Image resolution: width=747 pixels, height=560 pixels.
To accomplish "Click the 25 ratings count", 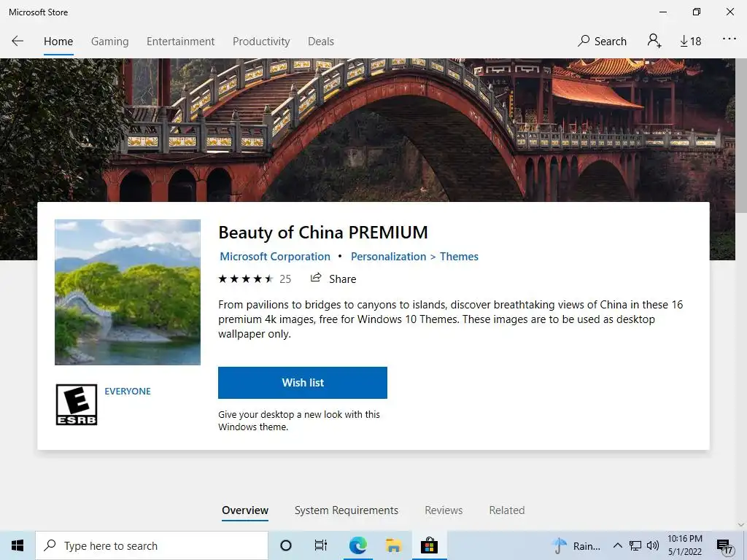I will (285, 279).
